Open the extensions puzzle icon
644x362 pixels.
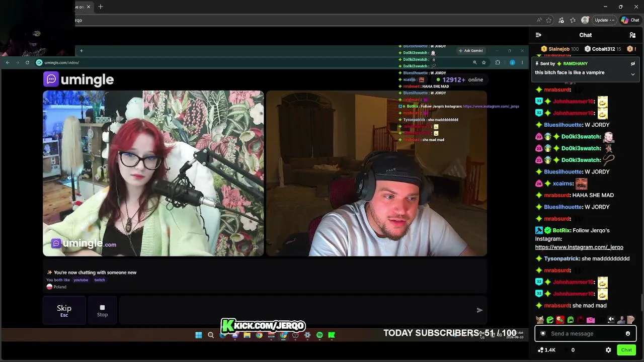point(498,62)
